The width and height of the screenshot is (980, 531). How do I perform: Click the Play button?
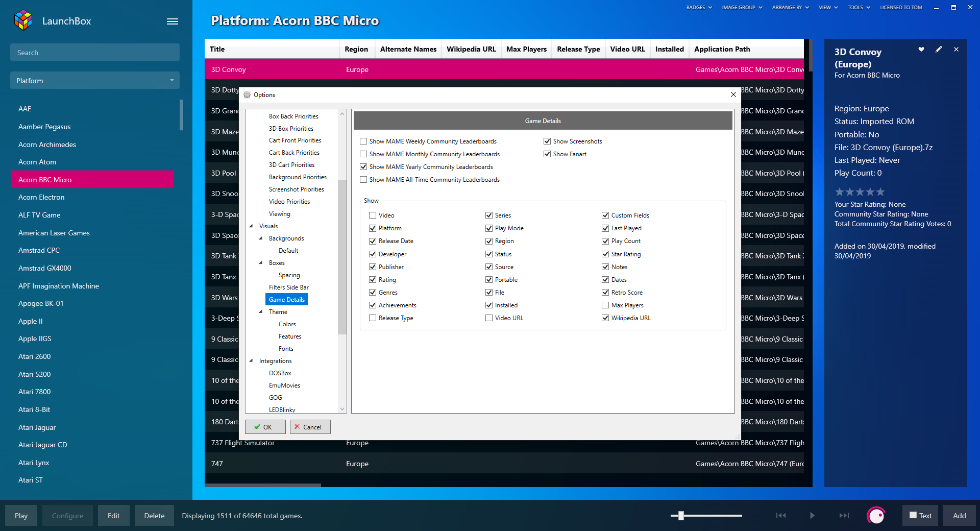pyautogui.click(x=21, y=516)
